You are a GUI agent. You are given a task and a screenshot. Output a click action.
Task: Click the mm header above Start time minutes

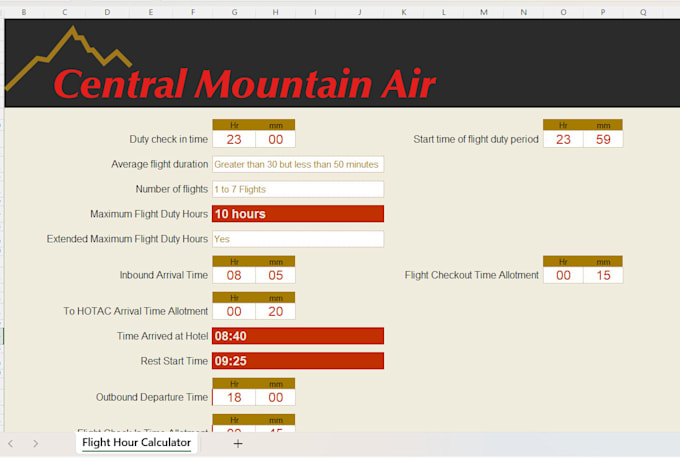click(x=603, y=125)
